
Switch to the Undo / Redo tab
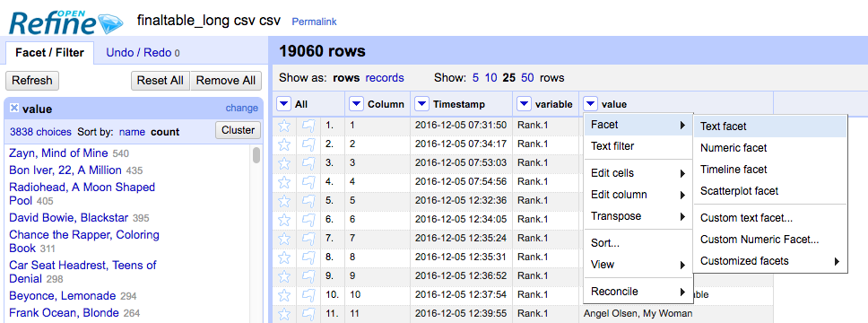[143, 53]
